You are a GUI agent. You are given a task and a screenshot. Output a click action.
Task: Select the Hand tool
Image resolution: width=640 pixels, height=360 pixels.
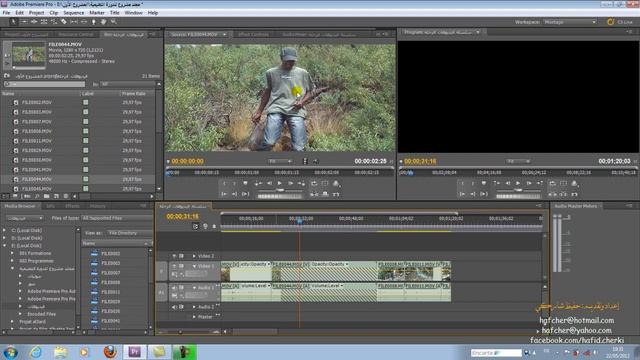point(104,22)
